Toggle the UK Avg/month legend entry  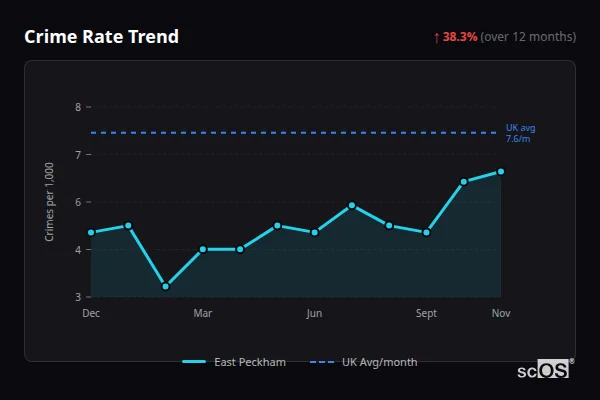[364, 362]
